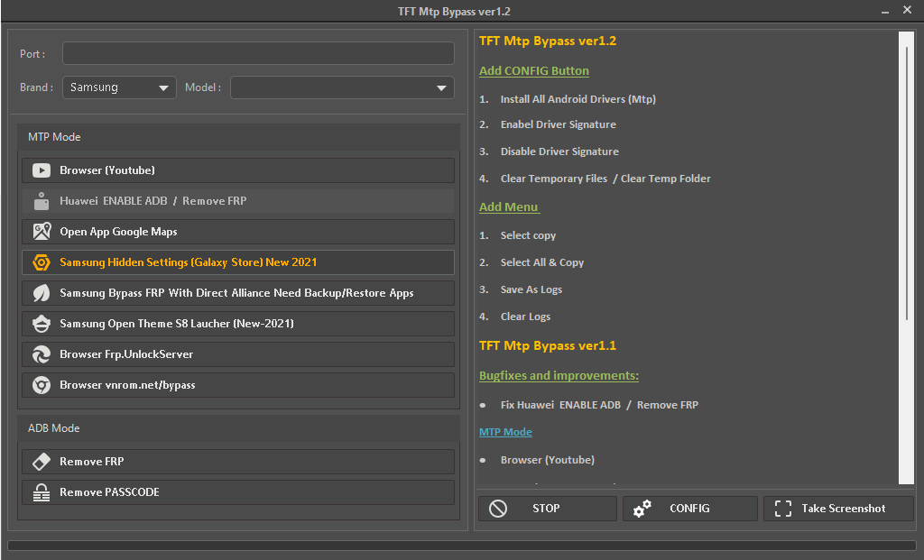Viewport: 924px width, 560px height.
Task: Click the Samsung Bypass FRP leaf icon
Action: coord(41,292)
